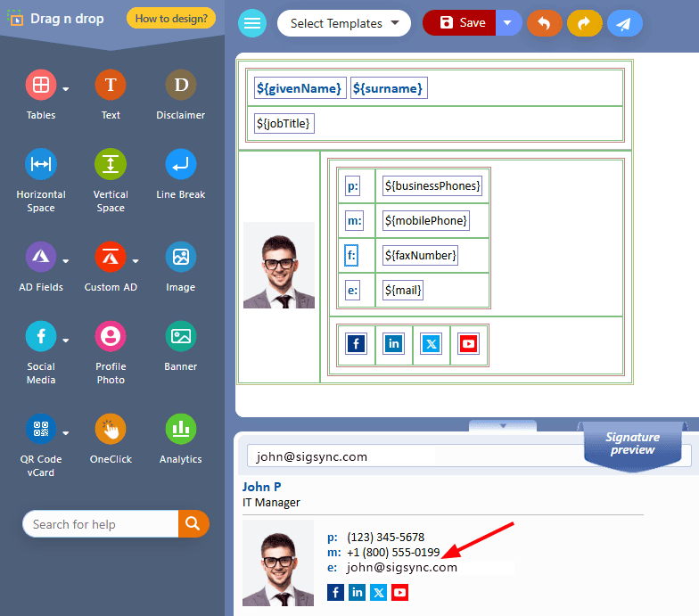The height and width of the screenshot is (616, 699).
Task: Click the phone (123) 345-5678 in preview
Action: point(385,537)
